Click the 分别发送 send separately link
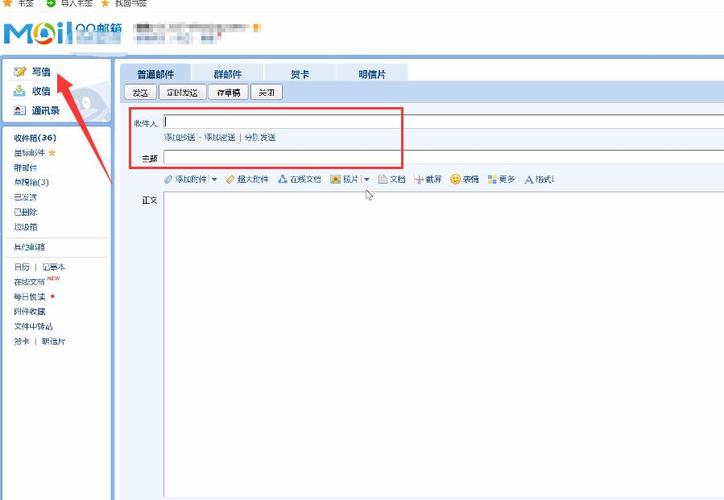The height and width of the screenshot is (500, 724). 260,137
